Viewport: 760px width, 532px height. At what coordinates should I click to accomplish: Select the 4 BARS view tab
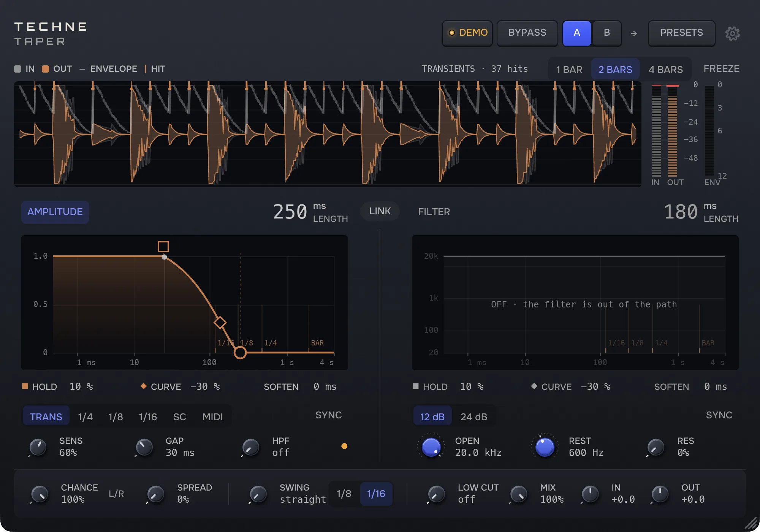[666, 70]
